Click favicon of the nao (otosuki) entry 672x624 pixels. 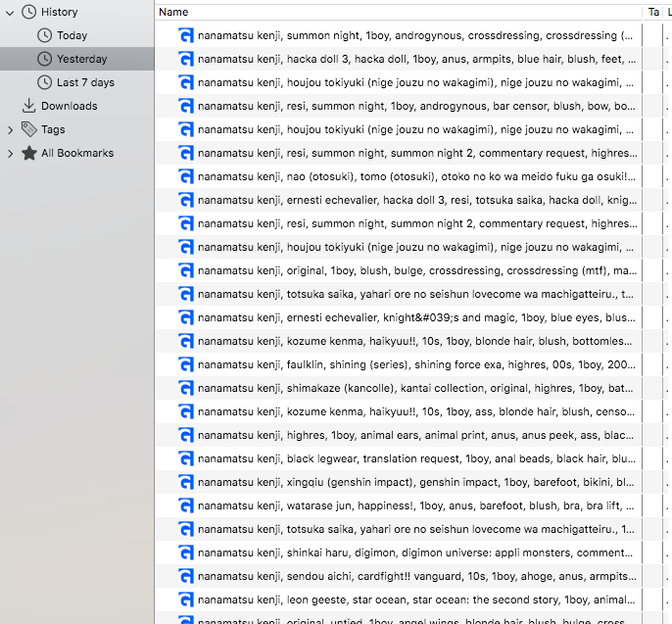coord(186,176)
